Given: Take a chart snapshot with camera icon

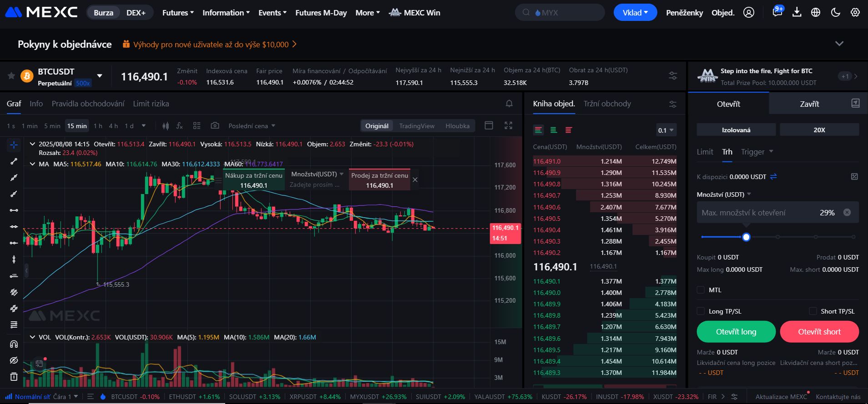Looking at the screenshot, I should [x=215, y=126].
